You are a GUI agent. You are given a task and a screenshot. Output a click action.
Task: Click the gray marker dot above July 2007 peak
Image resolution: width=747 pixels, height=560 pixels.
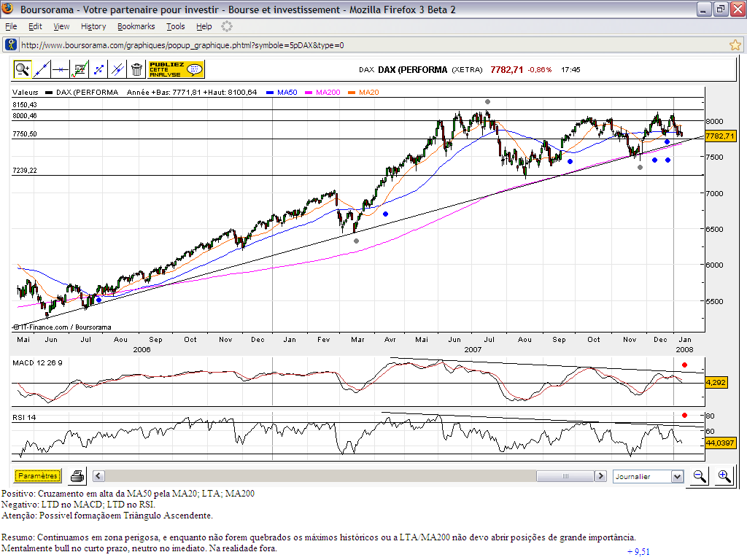[x=487, y=102]
